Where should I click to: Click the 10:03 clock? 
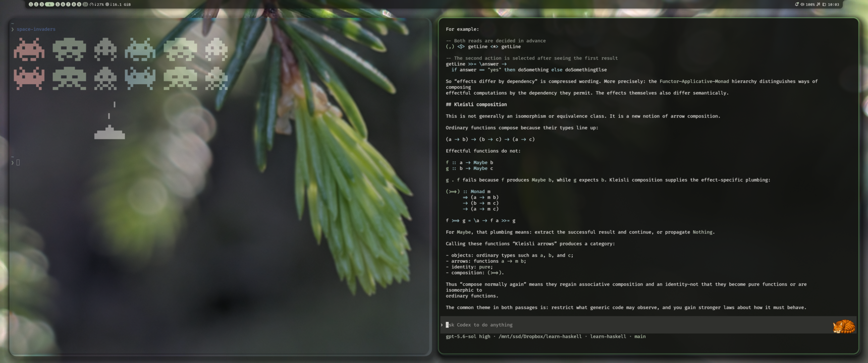click(x=834, y=4)
